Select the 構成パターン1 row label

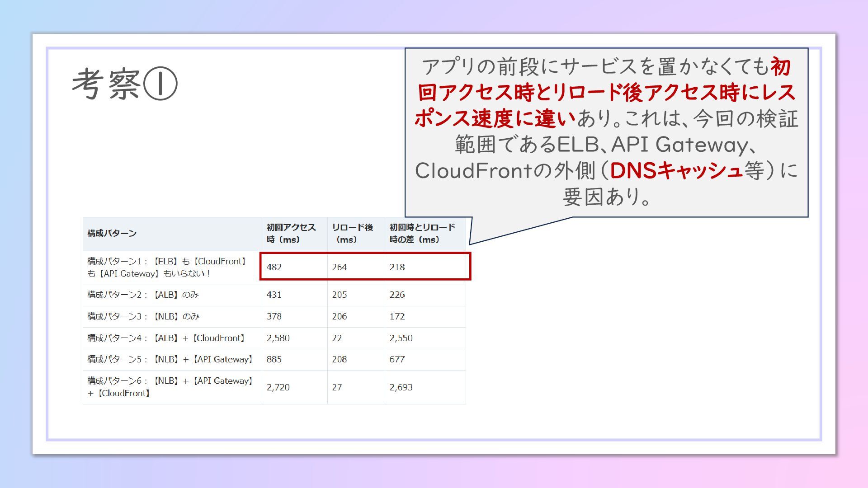[x=167, y=267]
